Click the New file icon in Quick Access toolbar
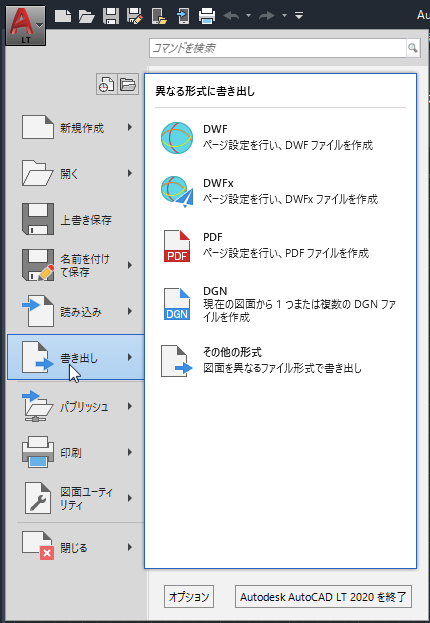The height and width of the screenshot is (623, 430). [63, 16]
